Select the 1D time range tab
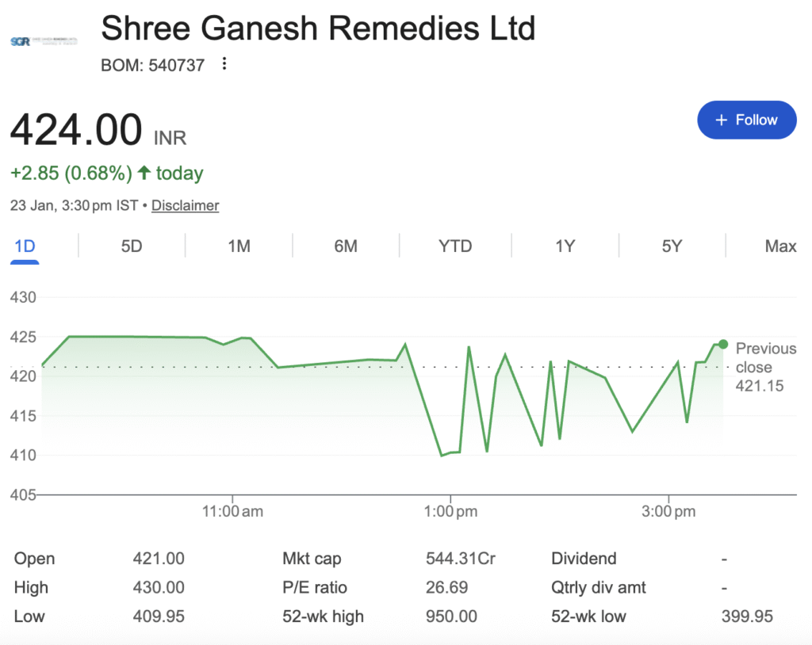Viewport: 812px width, 645px height. (25, 246)
